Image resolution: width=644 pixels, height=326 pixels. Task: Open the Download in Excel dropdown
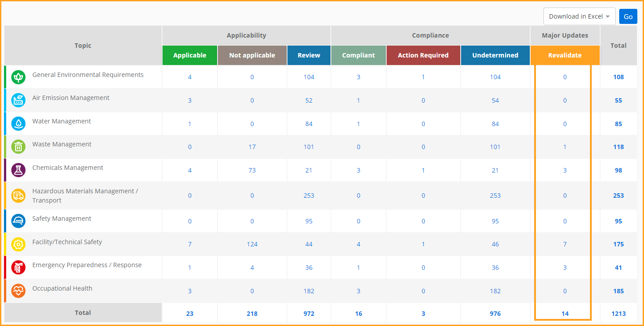click(579, 16)
